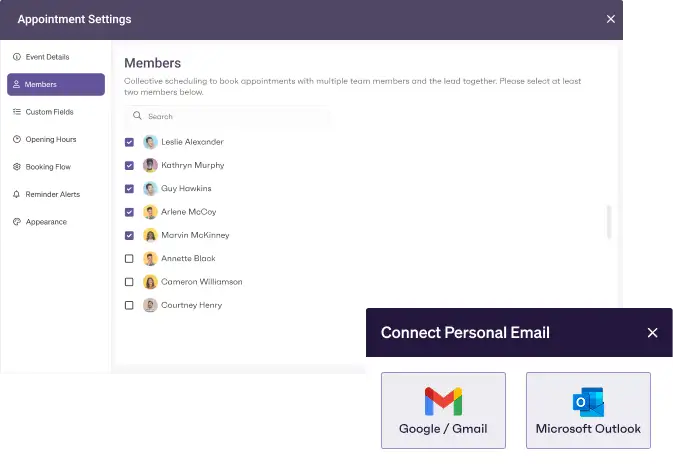Click the Event Details info icon

(17, 57)
